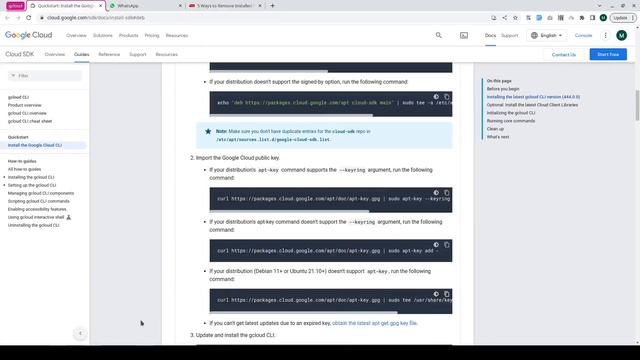Image resolution: width=640 pixels, height=360 pixels.
Task: Toggle dark theme on apt-key add code block
Action: pyautogui.click(x=436, y=245)
